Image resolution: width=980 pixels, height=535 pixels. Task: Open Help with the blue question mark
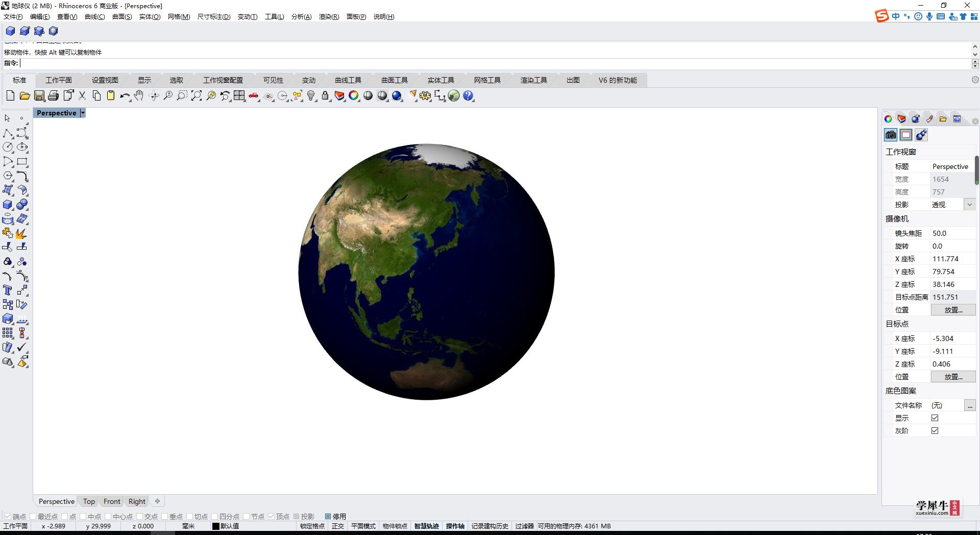click(x=468, y=95)
